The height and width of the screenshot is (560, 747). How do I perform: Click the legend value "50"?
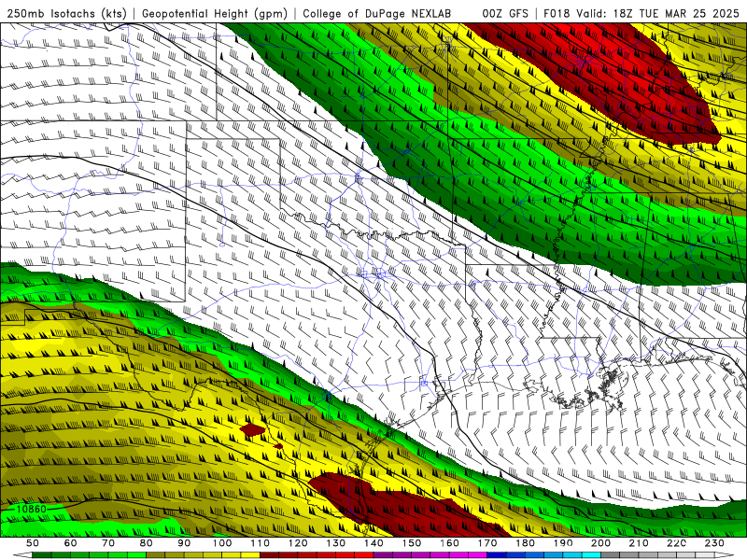point(33,543)
